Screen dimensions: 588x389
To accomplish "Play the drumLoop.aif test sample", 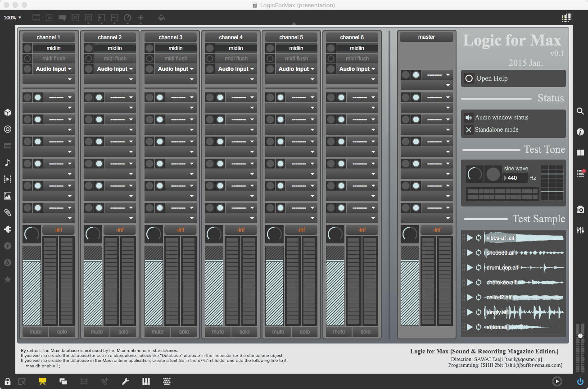I will tap(470, 268).
